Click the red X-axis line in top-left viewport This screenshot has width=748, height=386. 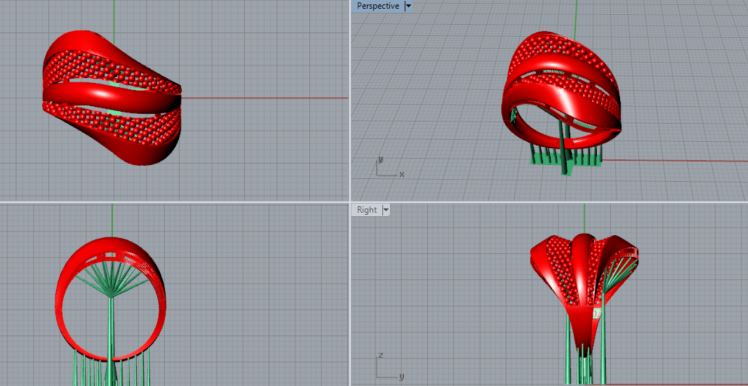[265, 98]
